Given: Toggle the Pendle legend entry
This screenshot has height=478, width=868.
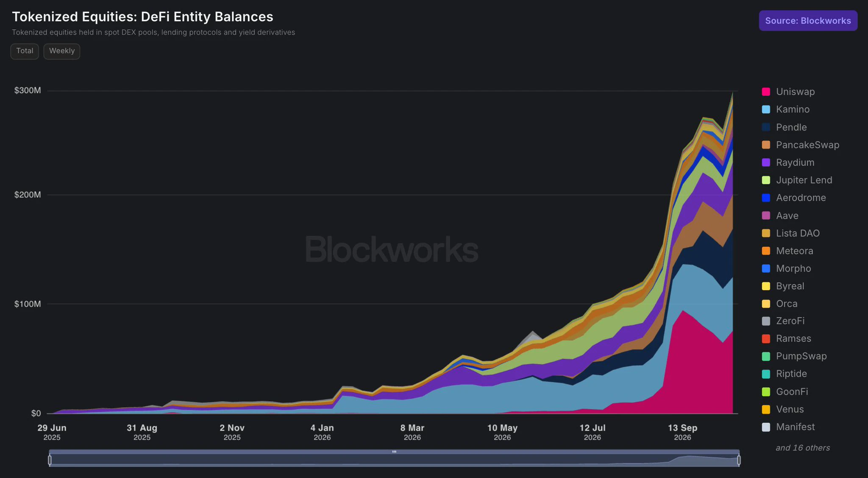Looking at the screenshot, I should (784, 127).
